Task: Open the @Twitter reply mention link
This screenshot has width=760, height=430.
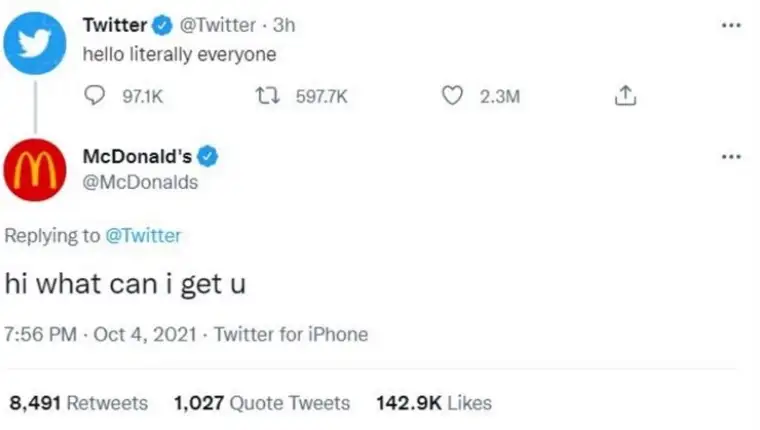Action: [x=143, y=236]
